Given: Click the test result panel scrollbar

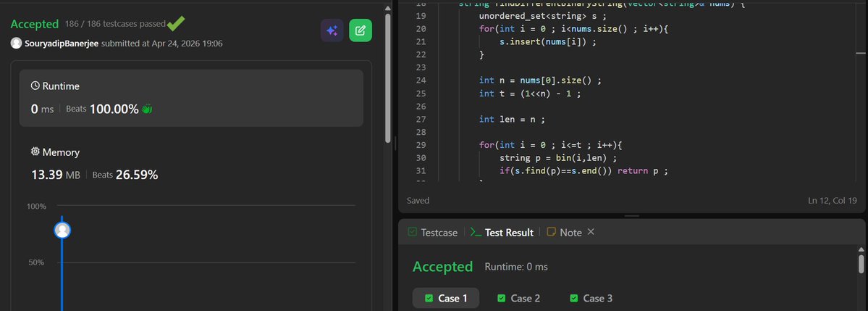Looking at the screenshot, I should (x=861, y=264).
